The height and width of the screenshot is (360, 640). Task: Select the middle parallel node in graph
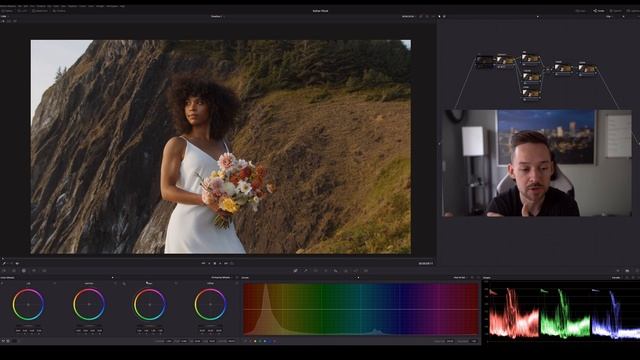point(531,77)
